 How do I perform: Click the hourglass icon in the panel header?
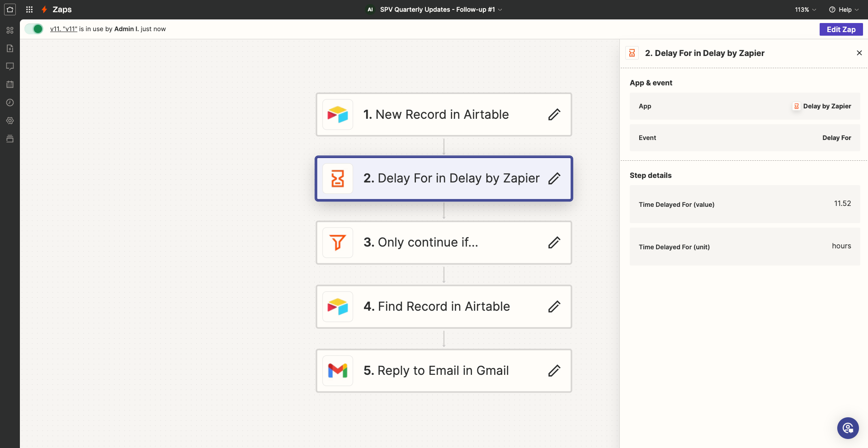point(632,53)
